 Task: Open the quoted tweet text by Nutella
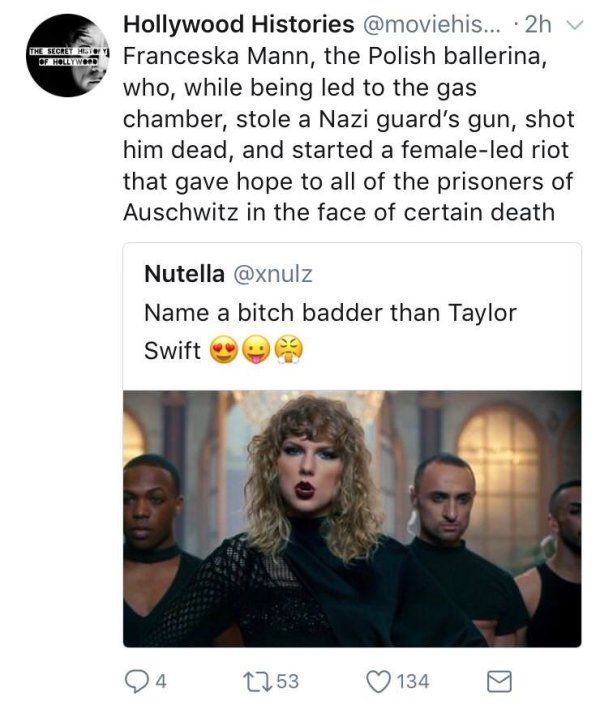(x=330, y=331)
